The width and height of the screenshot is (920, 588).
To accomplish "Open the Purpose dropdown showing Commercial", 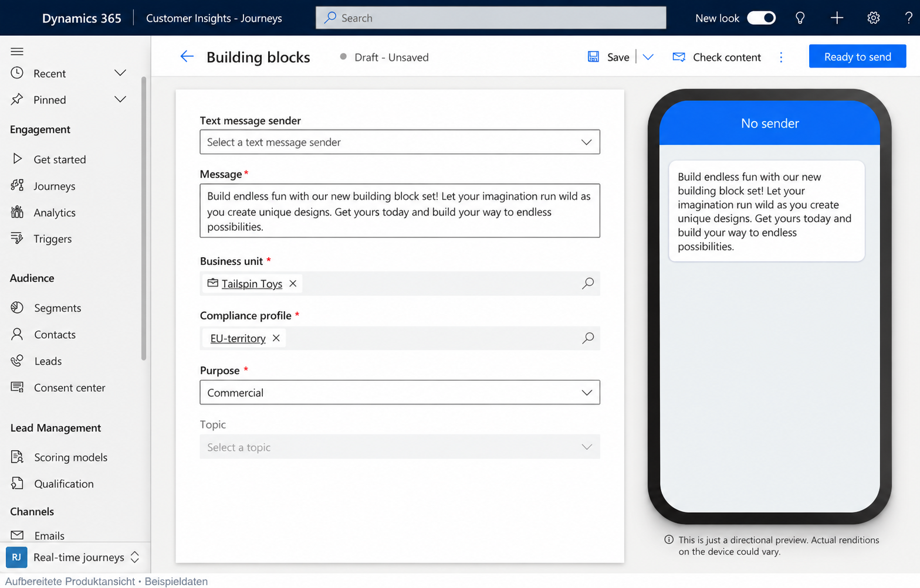I will point(400,392).
